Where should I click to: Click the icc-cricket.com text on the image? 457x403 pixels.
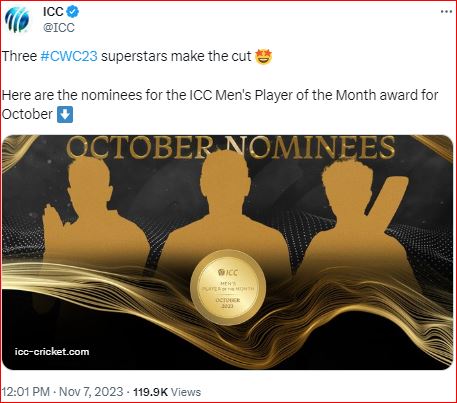coord(52,352)
